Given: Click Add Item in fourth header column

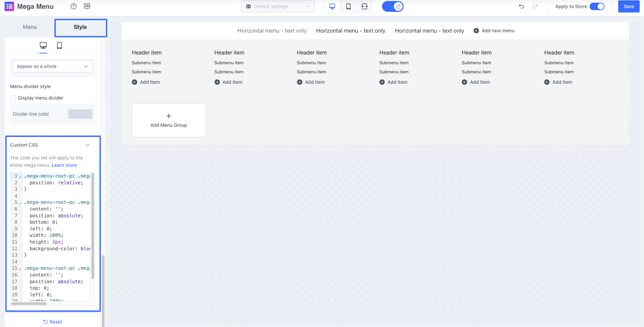Looking at the screenshot, I should pyautogui.click(x=393, y=82).
